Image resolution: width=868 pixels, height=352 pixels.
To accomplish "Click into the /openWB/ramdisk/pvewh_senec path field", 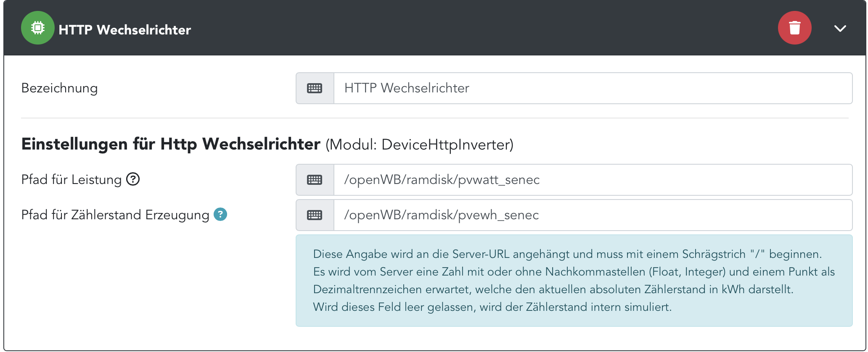I will (x=592, y=215).
